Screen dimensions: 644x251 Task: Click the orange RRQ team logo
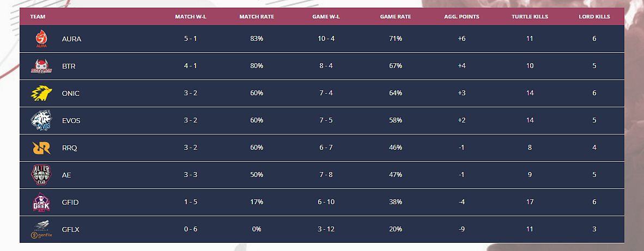[x=41, y=148]
